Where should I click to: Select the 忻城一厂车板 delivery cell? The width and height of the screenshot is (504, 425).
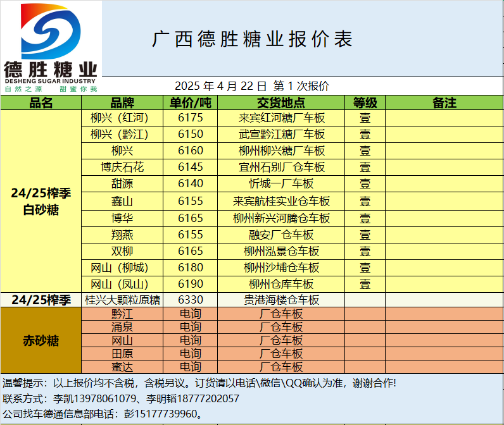[x=281, y=184]
